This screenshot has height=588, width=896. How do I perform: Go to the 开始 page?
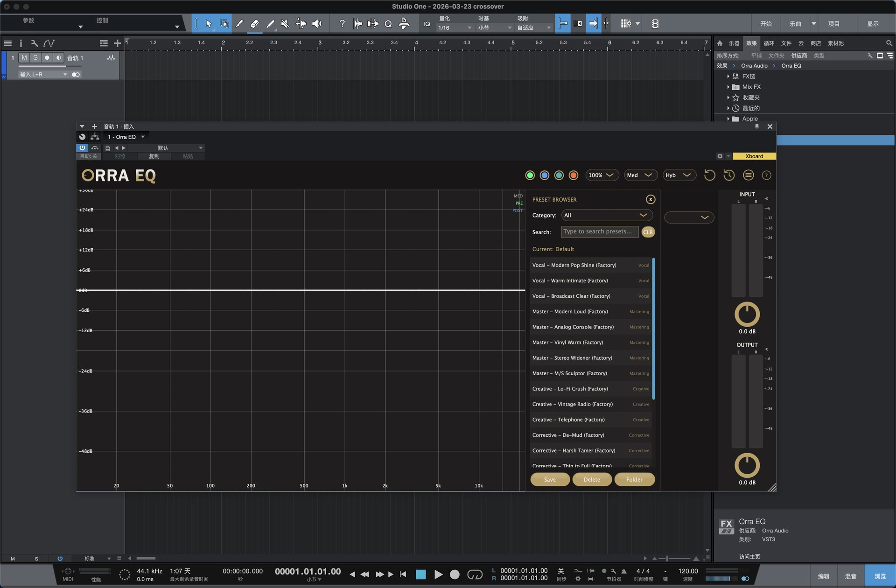click(x=766, y=24)
